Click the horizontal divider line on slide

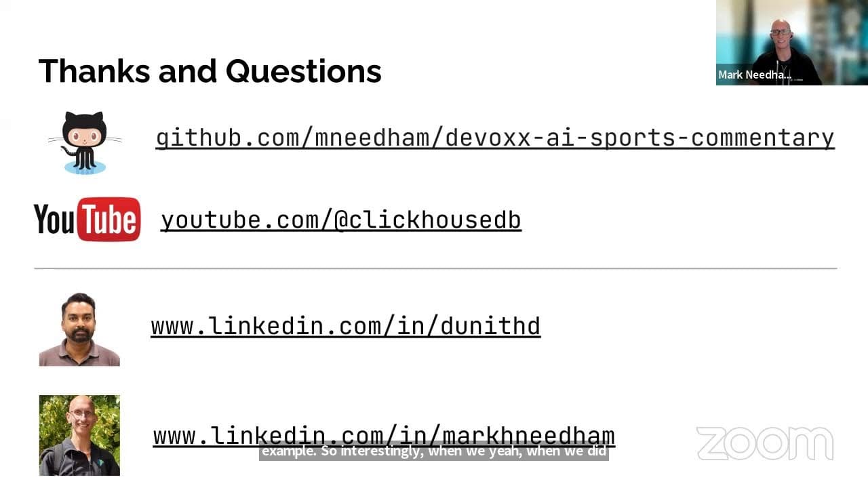pyautogui.click(x=435, y=268)
